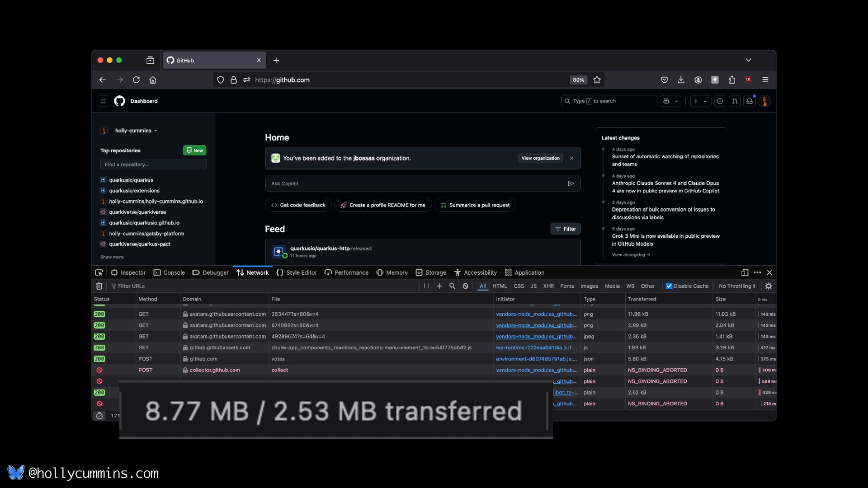Pause network recording
This screenshot has width=868, height=488.
[426, 286]
